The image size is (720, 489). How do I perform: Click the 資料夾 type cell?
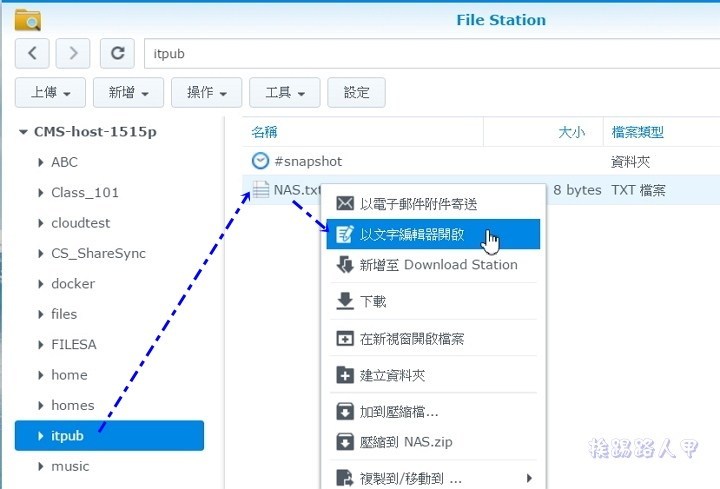630,162
